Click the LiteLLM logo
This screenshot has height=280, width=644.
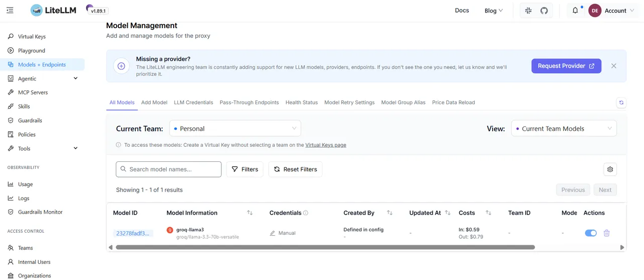pos(53,10)
